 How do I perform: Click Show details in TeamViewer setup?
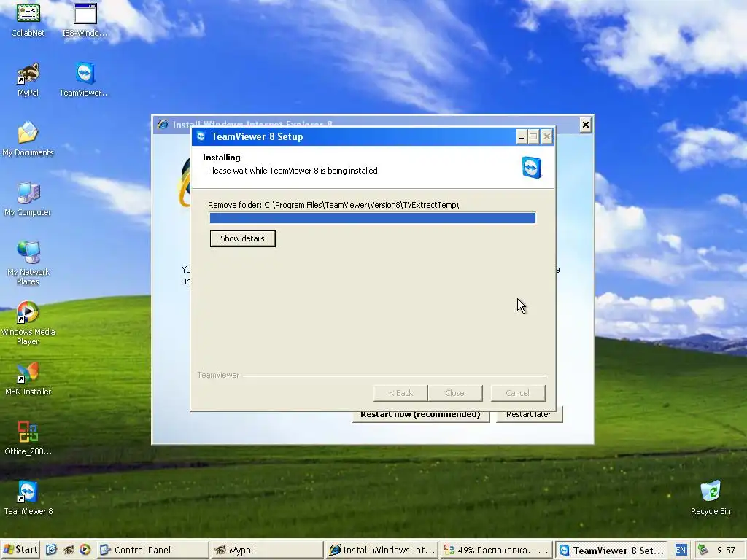point(242,238)
